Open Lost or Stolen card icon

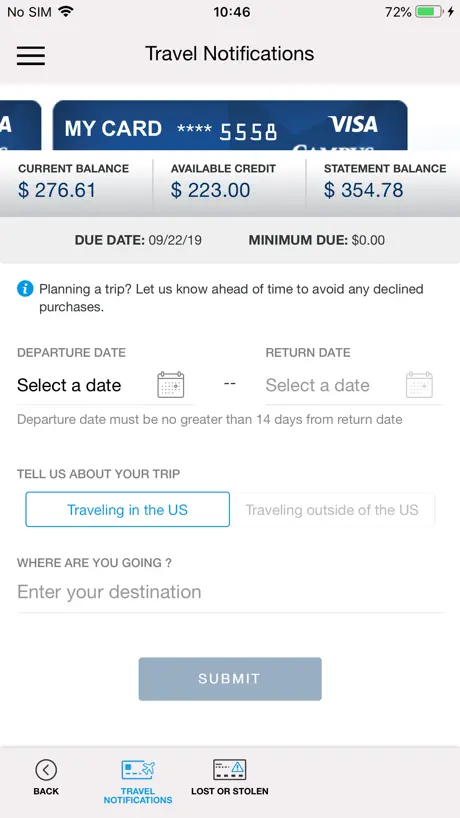(229, 769)
